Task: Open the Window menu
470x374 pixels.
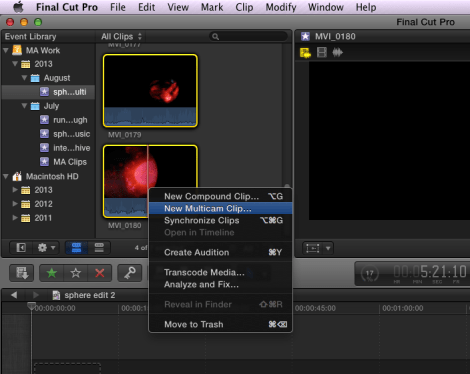Action: click(325, 7)
